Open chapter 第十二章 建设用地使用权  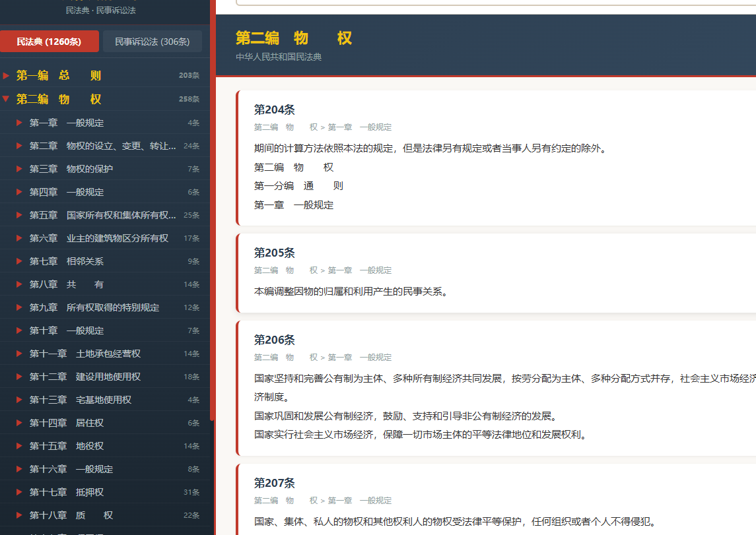[85, 377]
